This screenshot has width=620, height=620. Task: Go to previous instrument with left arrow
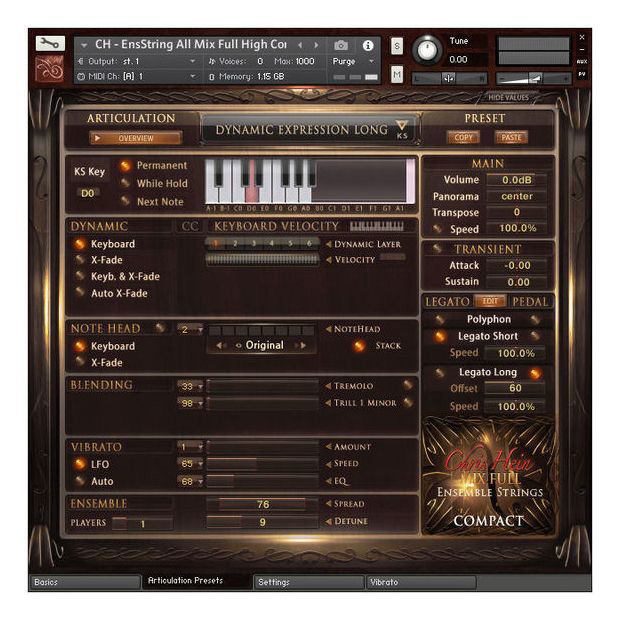301,45
